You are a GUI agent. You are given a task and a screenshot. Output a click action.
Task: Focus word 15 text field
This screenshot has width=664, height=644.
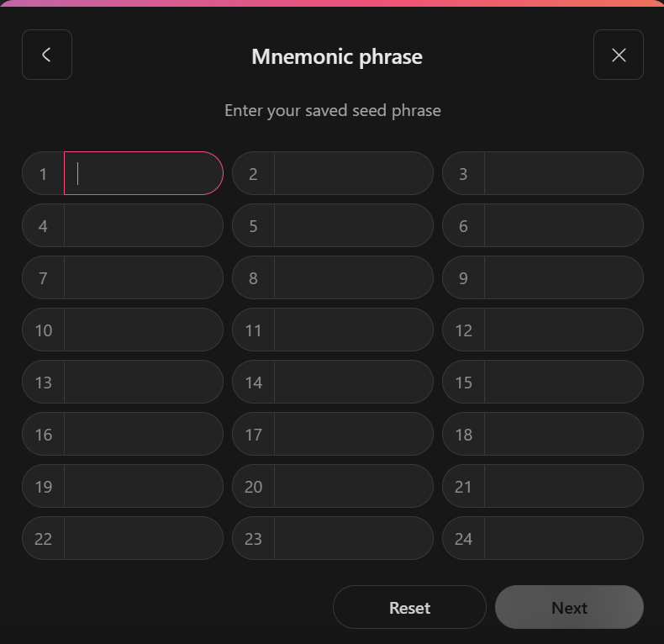[x=563, y=383]
